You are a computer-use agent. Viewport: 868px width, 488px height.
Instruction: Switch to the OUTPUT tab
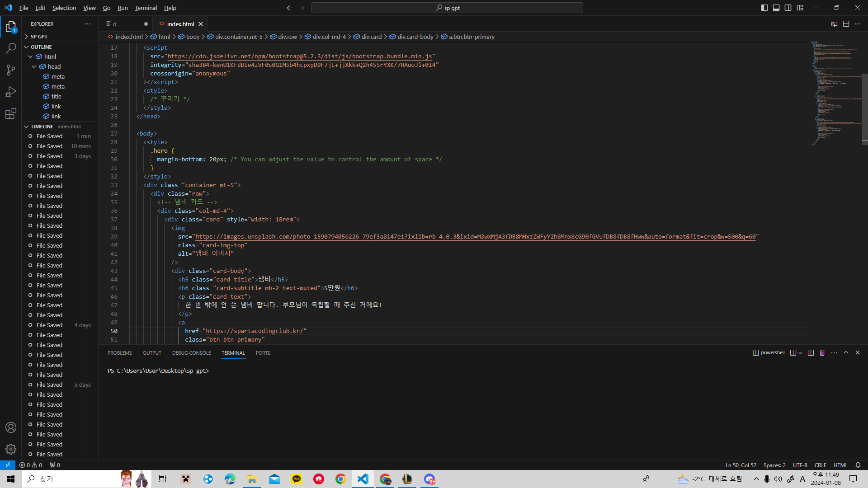coord(152,353)
